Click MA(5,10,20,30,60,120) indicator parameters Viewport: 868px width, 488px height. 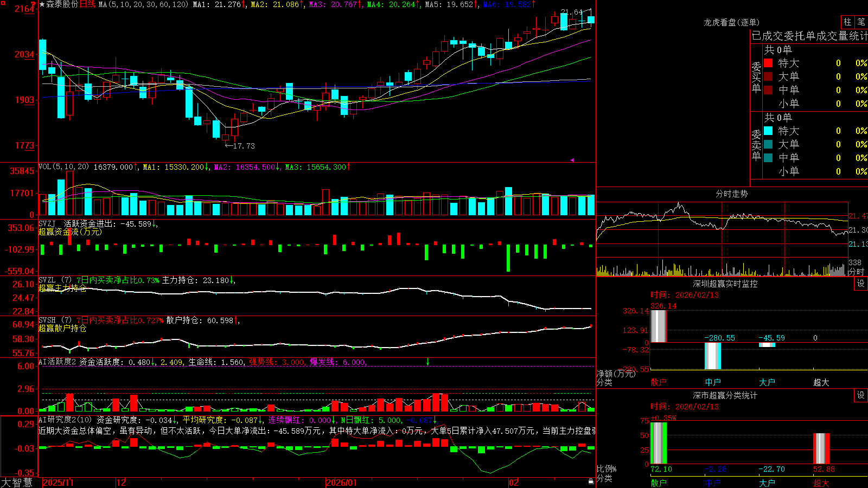click(143, 4)
